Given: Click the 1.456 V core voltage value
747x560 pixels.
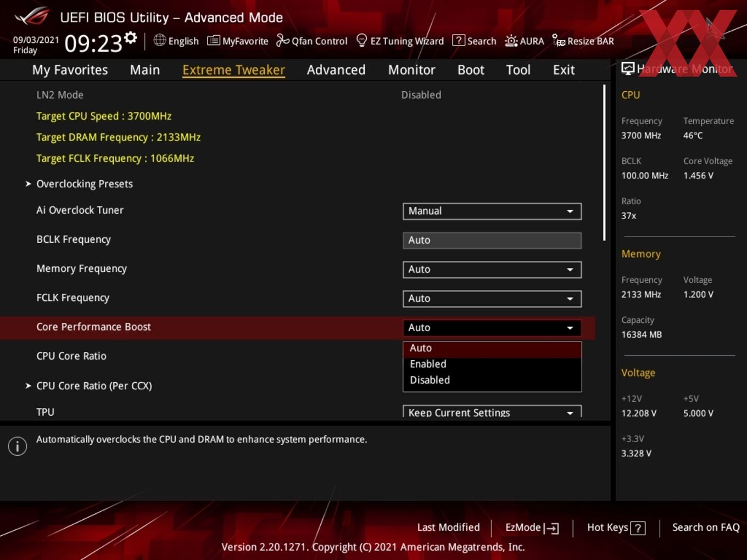Looking at the screenshot, I should (698, 176).
